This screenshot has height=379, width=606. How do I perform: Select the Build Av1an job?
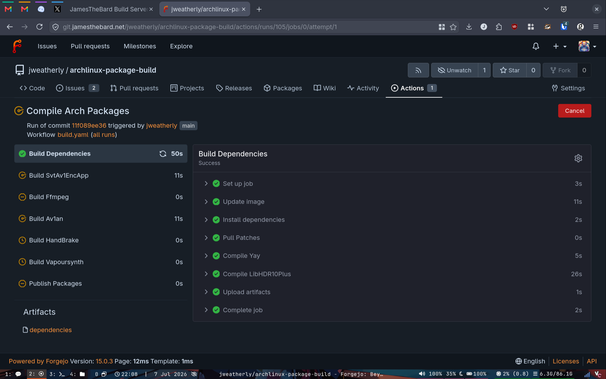pyautogui.click(x=100, y=219)
